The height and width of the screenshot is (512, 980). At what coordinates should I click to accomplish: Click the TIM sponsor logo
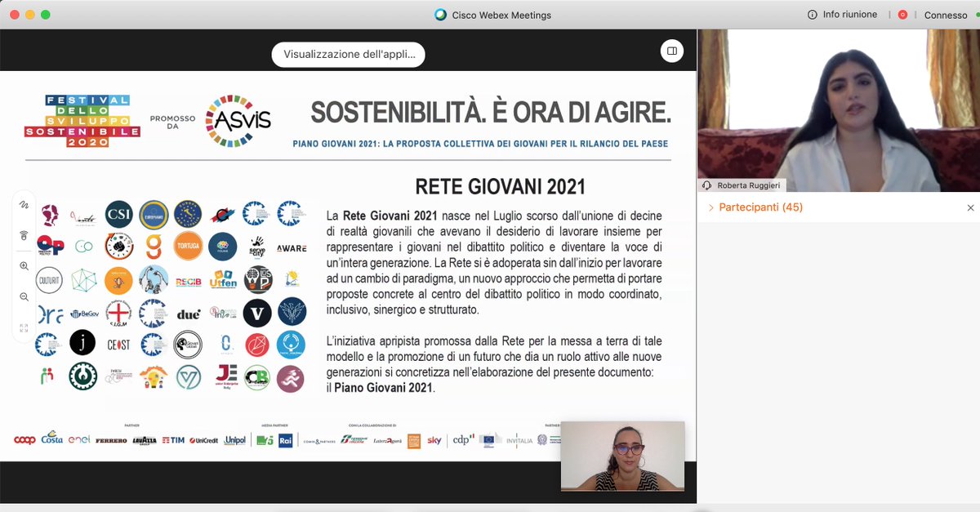173,440
